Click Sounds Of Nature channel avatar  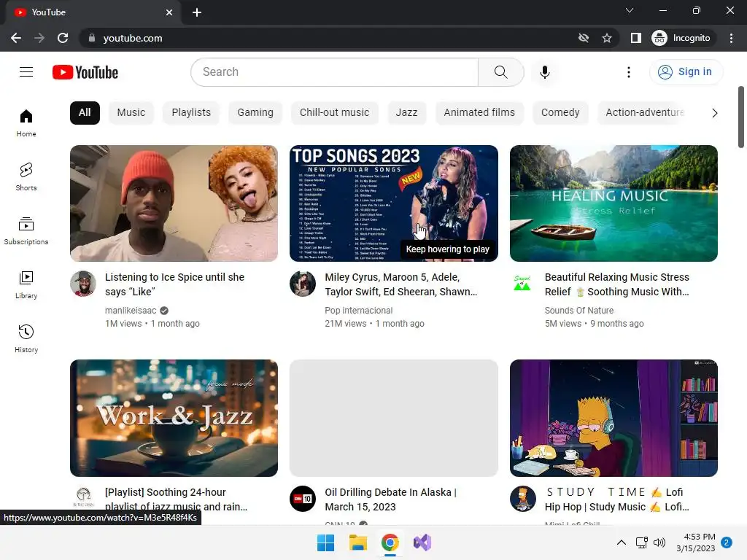click(x=522, y=284)
